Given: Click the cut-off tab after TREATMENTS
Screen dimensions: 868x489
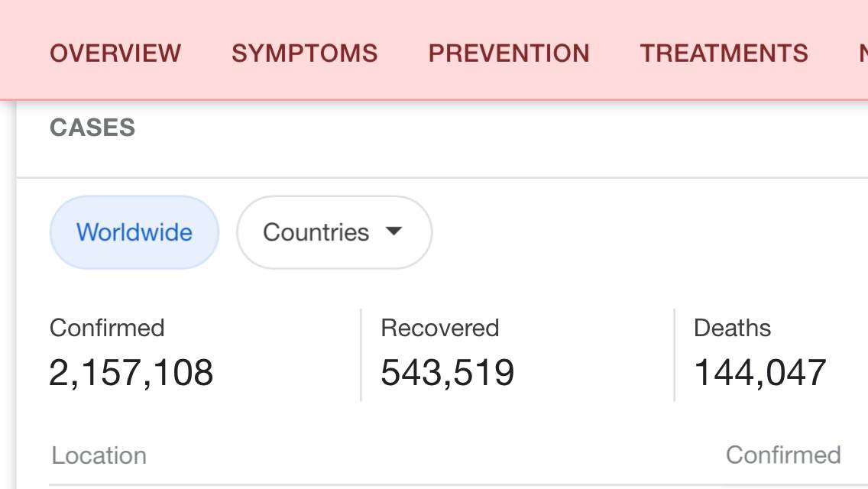Looking at the screenshot, I should (x=862, y=53).
